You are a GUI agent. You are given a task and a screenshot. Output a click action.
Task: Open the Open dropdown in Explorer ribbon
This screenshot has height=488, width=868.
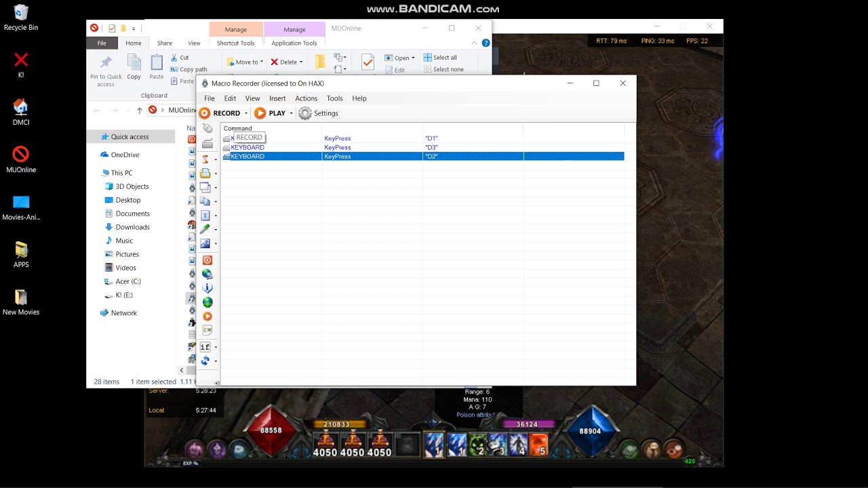(x=399, y=58)
